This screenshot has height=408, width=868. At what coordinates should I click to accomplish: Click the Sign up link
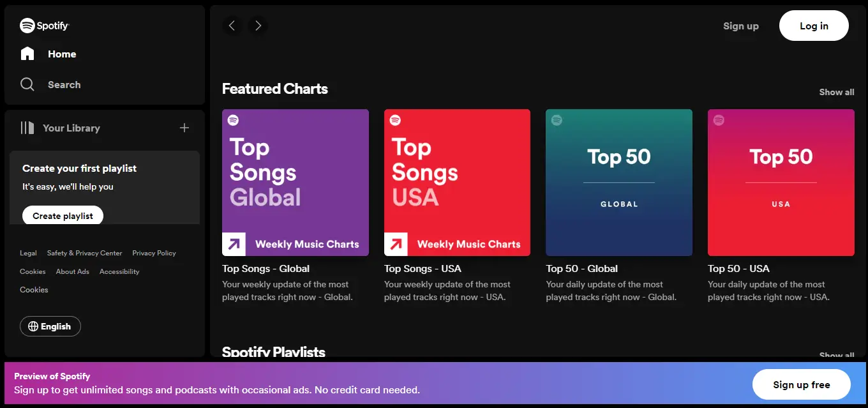[x=741, y=26]
